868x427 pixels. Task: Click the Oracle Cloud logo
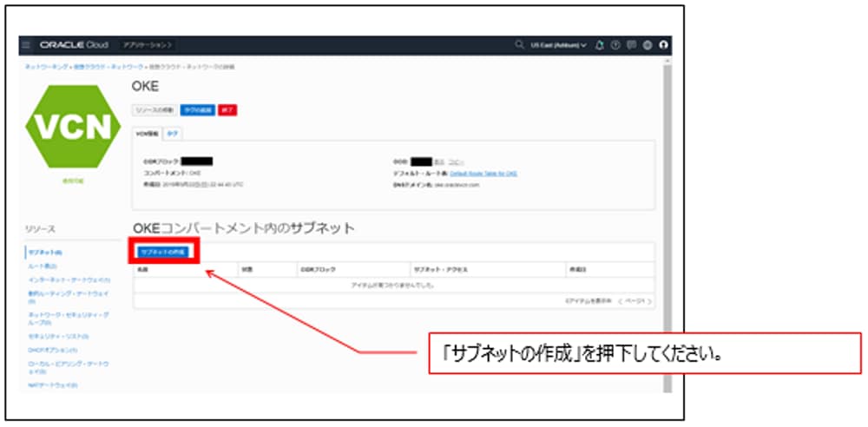coord(74,45)
